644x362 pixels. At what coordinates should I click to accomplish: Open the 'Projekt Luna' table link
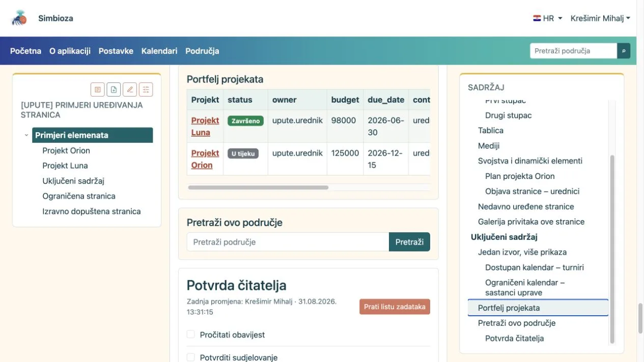coord(205,126)
